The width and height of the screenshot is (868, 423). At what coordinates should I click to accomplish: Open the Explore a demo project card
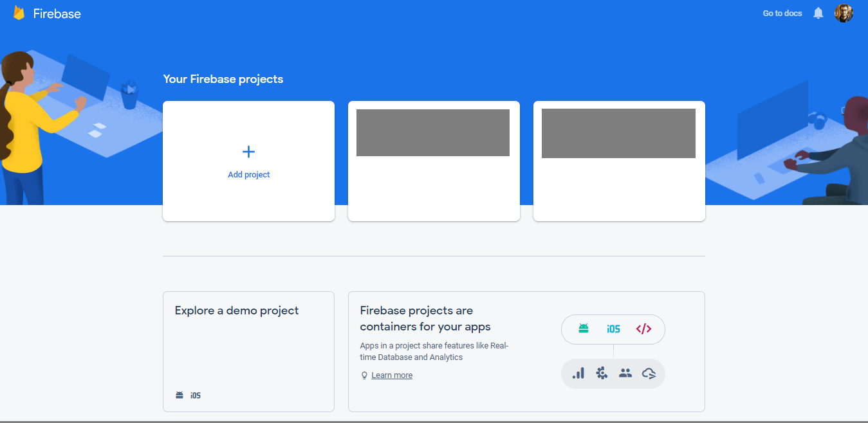[248, 351]
